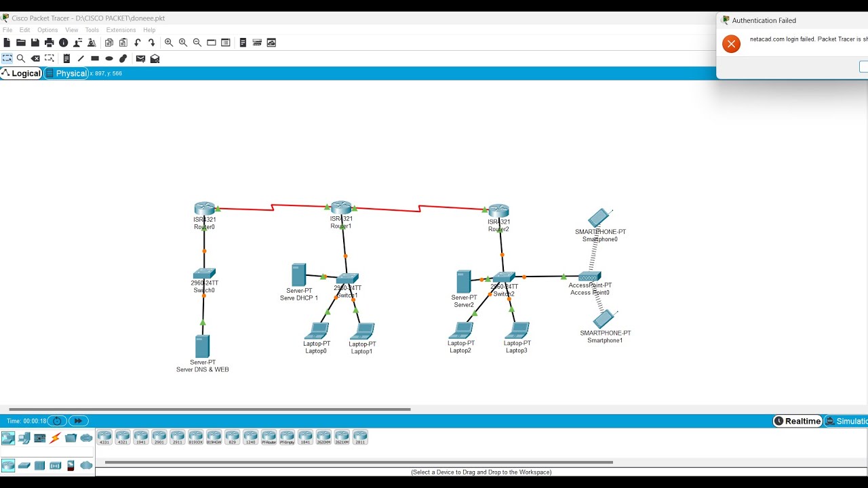Select the Place Note tool
Image resolution: width=868 pixels, height=488 pixels.
point(66,59)
